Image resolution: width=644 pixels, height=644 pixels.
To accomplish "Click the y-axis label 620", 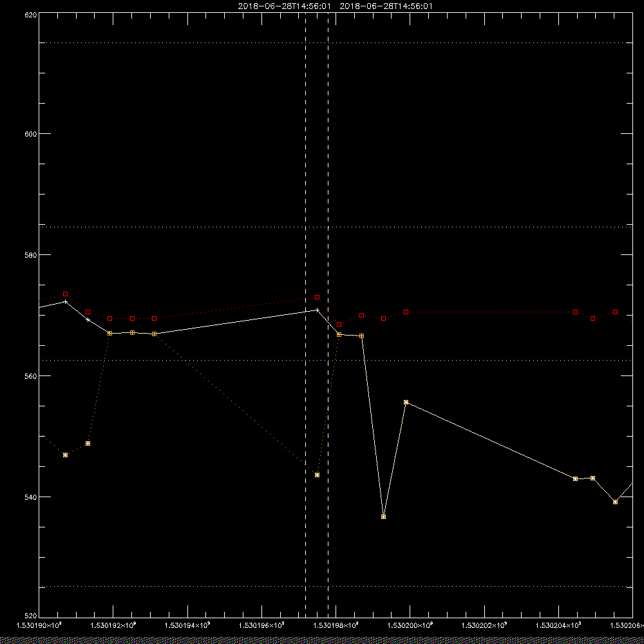I will [x=31, y=15].
